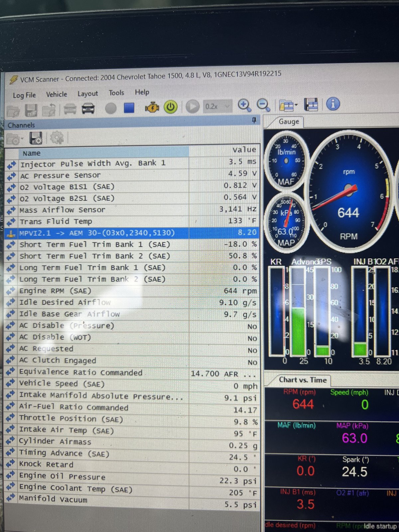Click the MAF lb/min dial gauge

coord(286,161)
